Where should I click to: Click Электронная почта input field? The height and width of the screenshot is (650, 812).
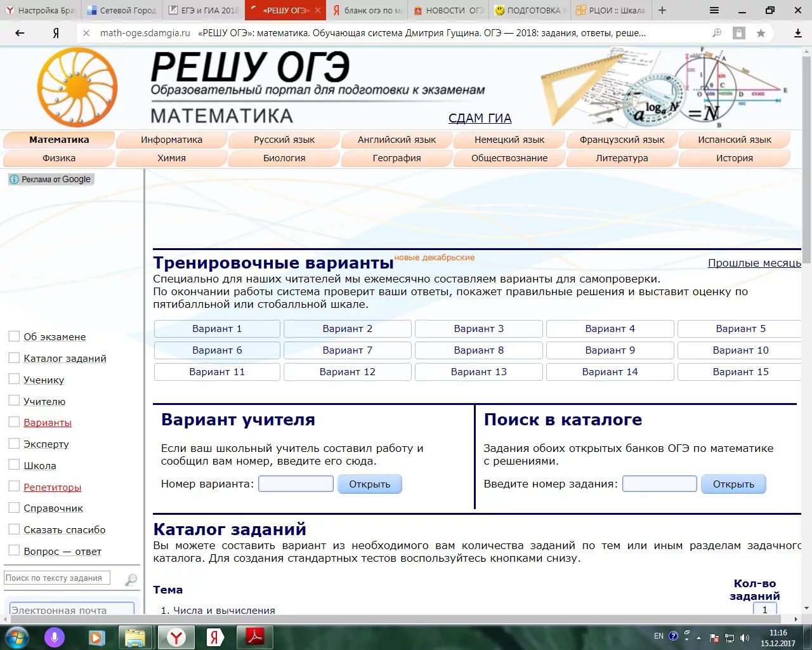(x=72, y=608)
